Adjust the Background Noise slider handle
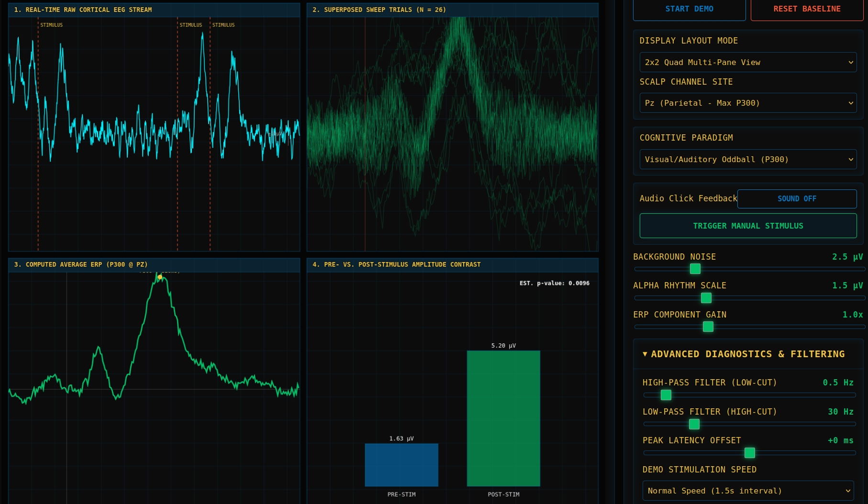 695,269
